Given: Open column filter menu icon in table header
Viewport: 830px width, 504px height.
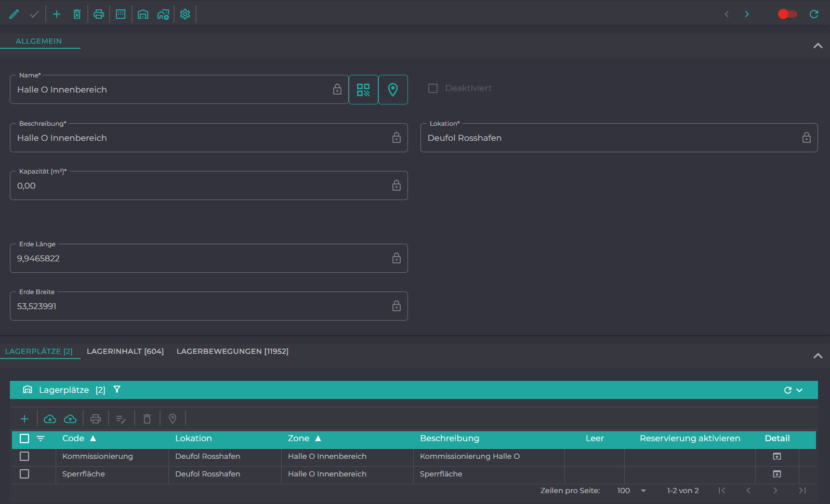Looking at the screenshot, I should [41, 439].
